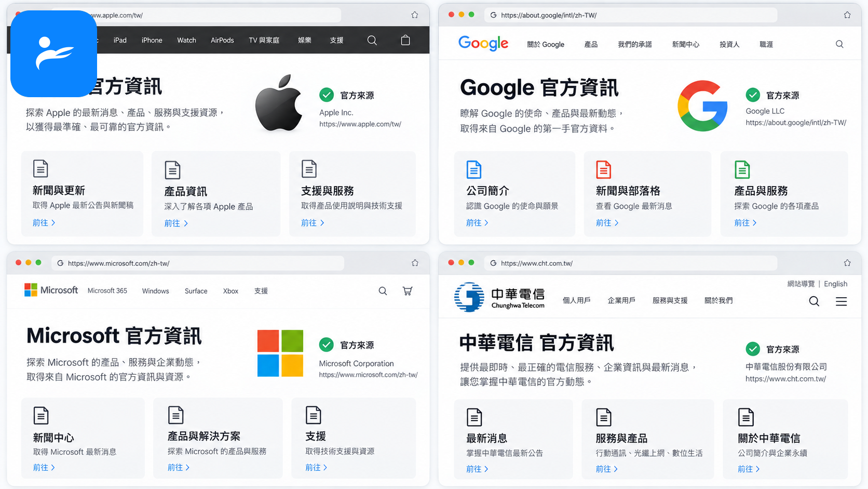This screenshot has width=868, height=489.
Task: Select 投資人 in the Google navigation
Action: [x=729, y=44]
